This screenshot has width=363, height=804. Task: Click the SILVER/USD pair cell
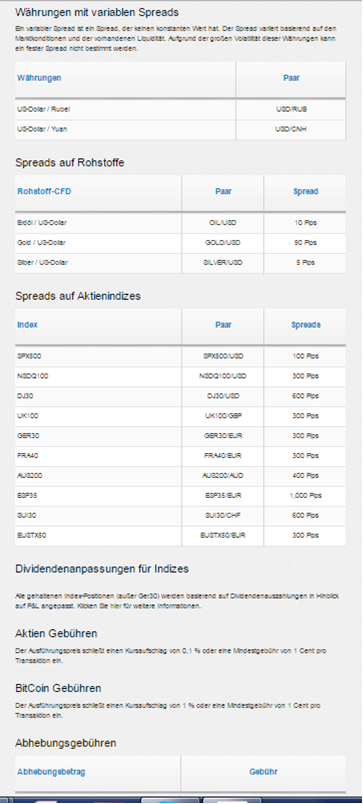pos(223,263)
